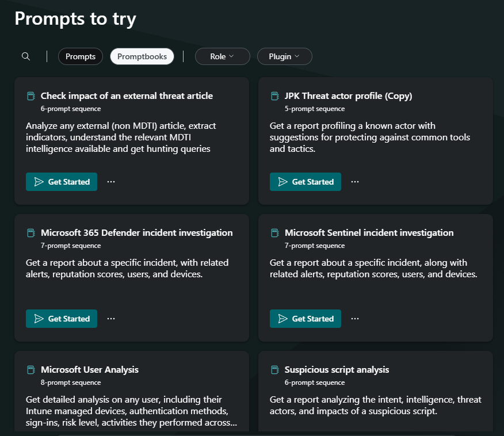Open ellipsis menu for 365 Defender investigation
Image resolution: width=504 pixels, height=436 pixels.
pos(111,319)
